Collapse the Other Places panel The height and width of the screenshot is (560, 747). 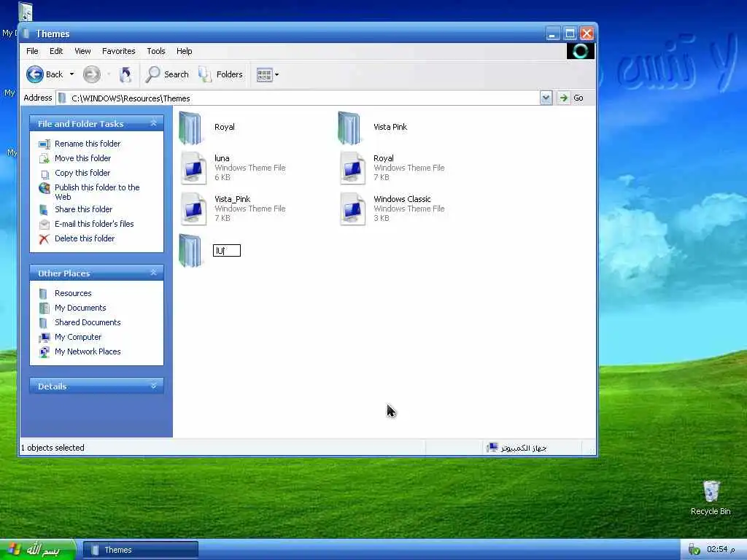pyautogui.click(x=153, y=273)
